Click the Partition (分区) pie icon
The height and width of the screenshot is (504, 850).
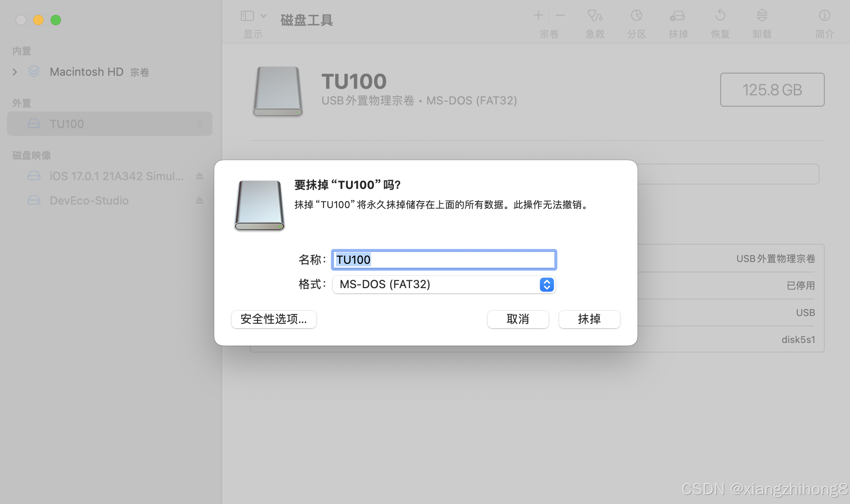pyautogui.click(x=636, y=16)
